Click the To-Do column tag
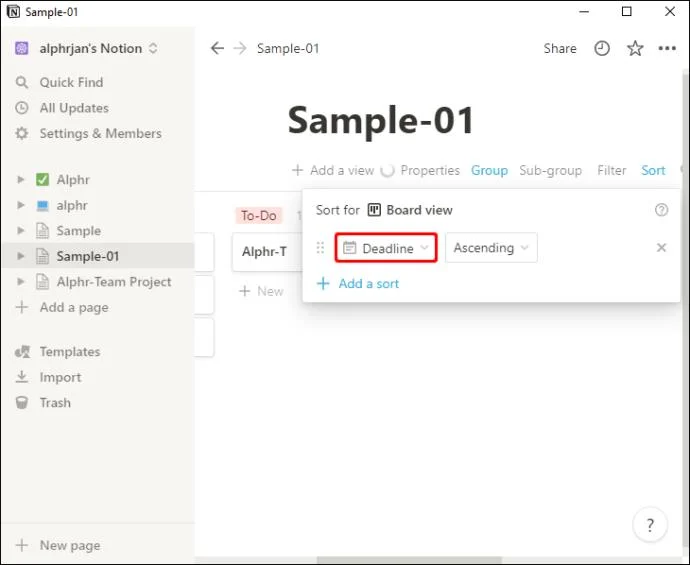The image size is (690, 565). (x=259, y=216)
